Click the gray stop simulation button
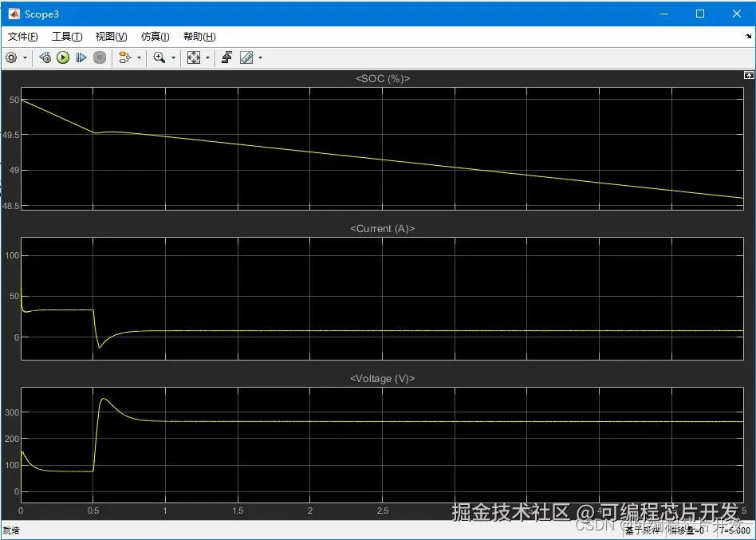 100,58
